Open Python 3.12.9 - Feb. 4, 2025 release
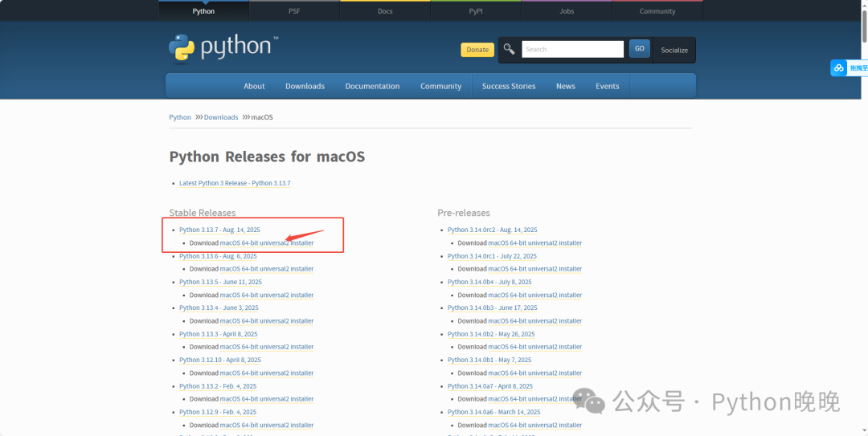Viewport: 868px width, 436px height. (218, 412)
